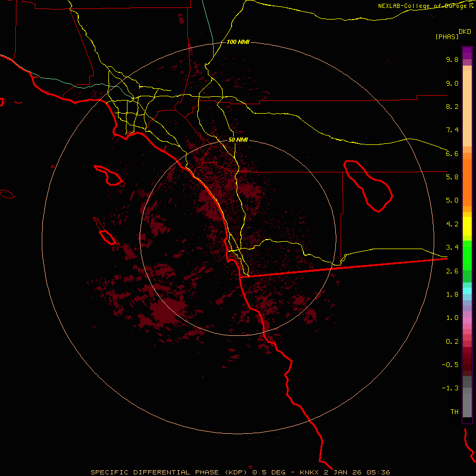Viewport: 476px width, 476px height.
Task: Click the 8.2 scale value
Action: [452, 106]
